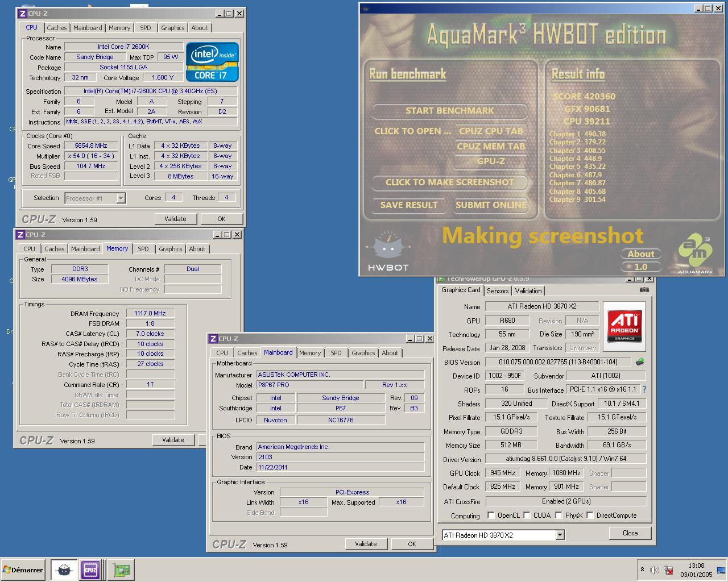Click the Core Speed field 5654.8 MHz
The image size is (728, 582).
91,145
